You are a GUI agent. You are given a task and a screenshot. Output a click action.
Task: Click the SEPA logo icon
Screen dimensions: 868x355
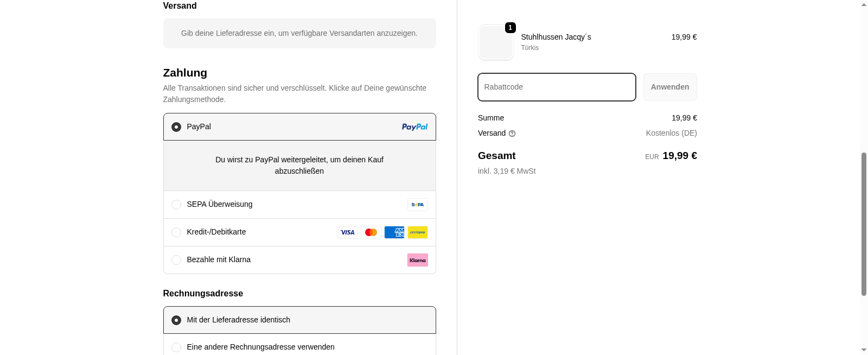pos(417,205)
